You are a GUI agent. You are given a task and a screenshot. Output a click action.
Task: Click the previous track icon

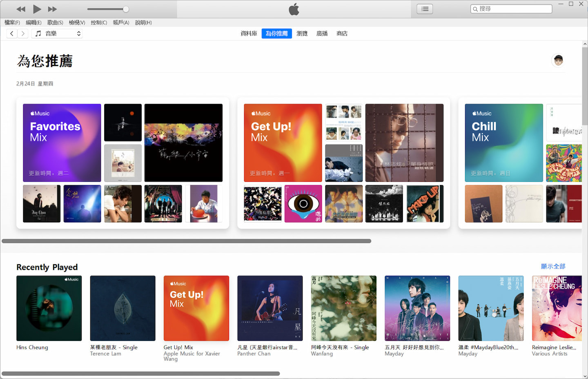[x=20, y=9]
